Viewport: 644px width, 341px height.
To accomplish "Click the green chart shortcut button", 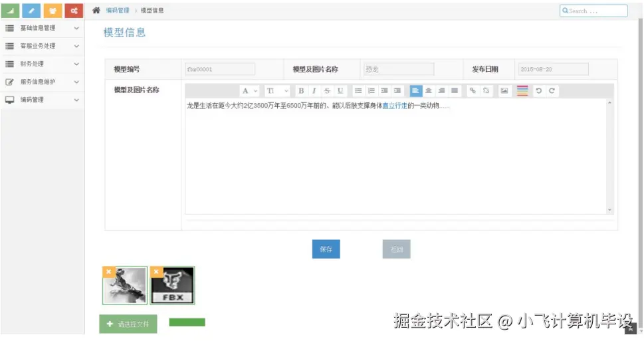I will point(10,11).
